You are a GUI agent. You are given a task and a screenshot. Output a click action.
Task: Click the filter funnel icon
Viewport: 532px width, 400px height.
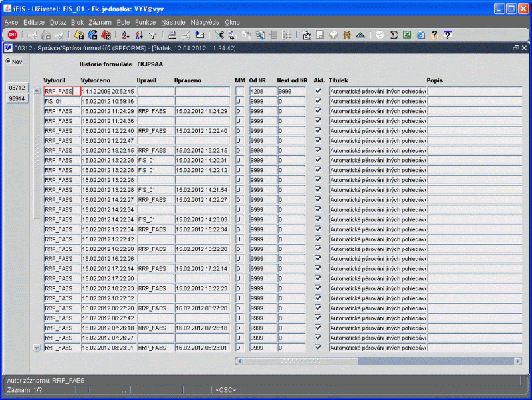153,35
